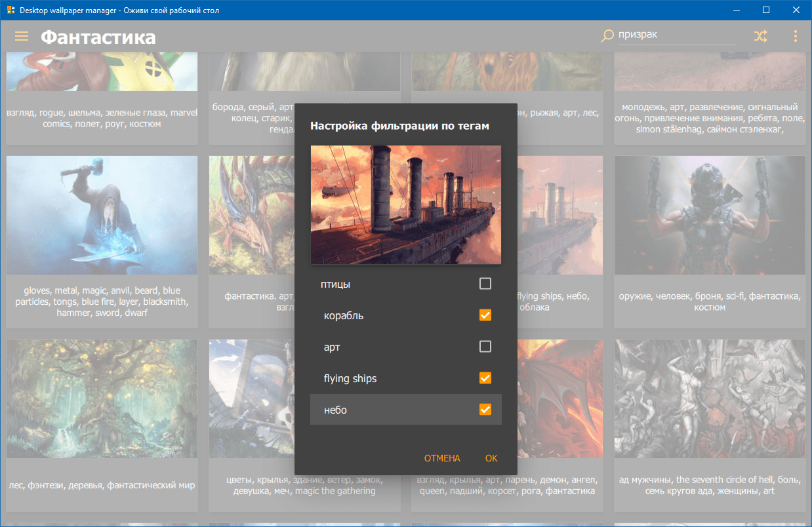Click the app icon in the title bar

pos(10,10)
